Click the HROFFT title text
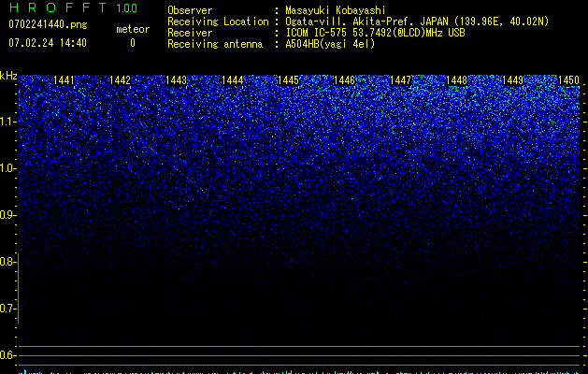 pos(58,7)
